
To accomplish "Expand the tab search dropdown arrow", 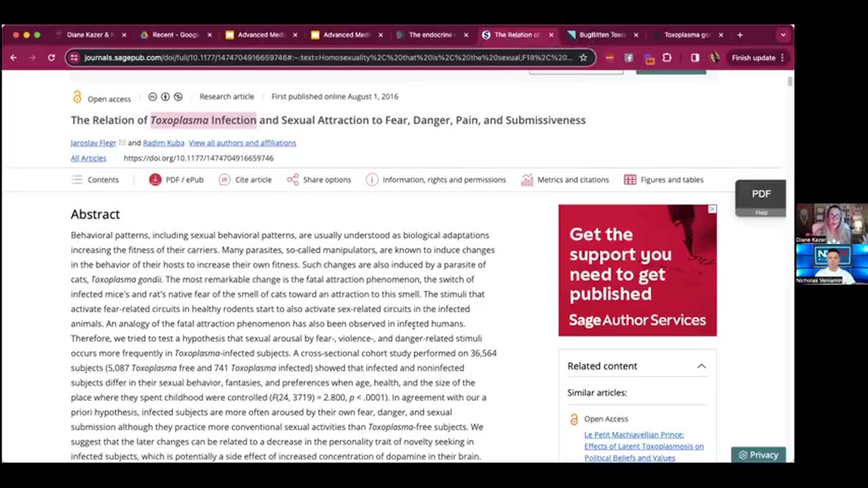I will pos(783,35).
